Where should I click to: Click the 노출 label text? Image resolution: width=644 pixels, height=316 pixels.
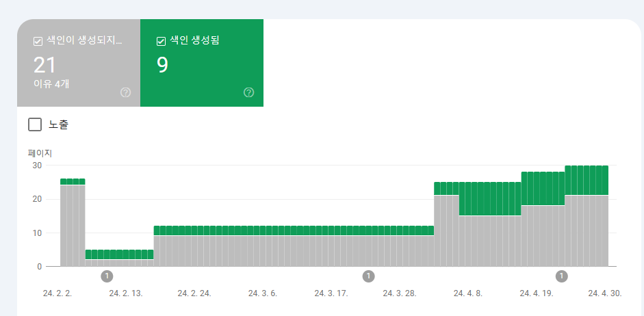click(x=58, y=124)
